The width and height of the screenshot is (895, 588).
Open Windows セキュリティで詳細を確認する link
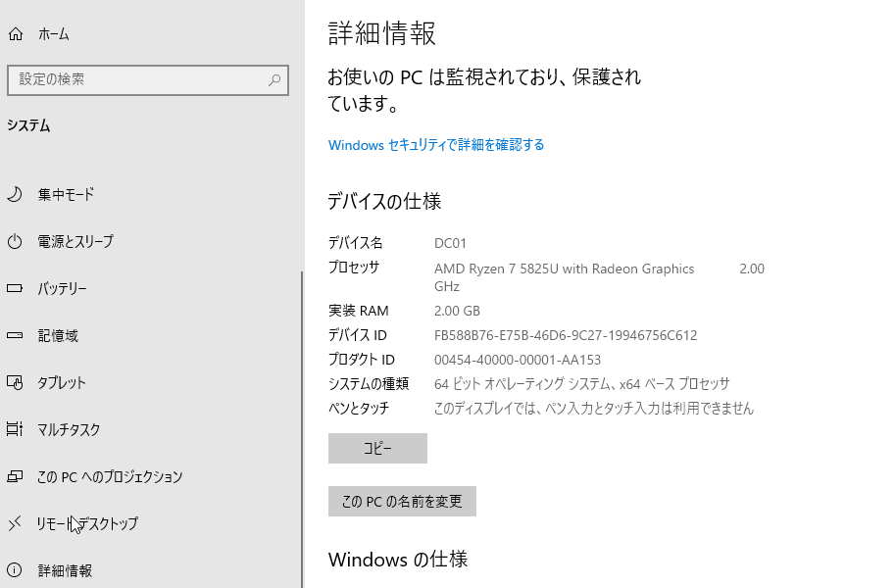pyautogui.click(x=436, y=145)
